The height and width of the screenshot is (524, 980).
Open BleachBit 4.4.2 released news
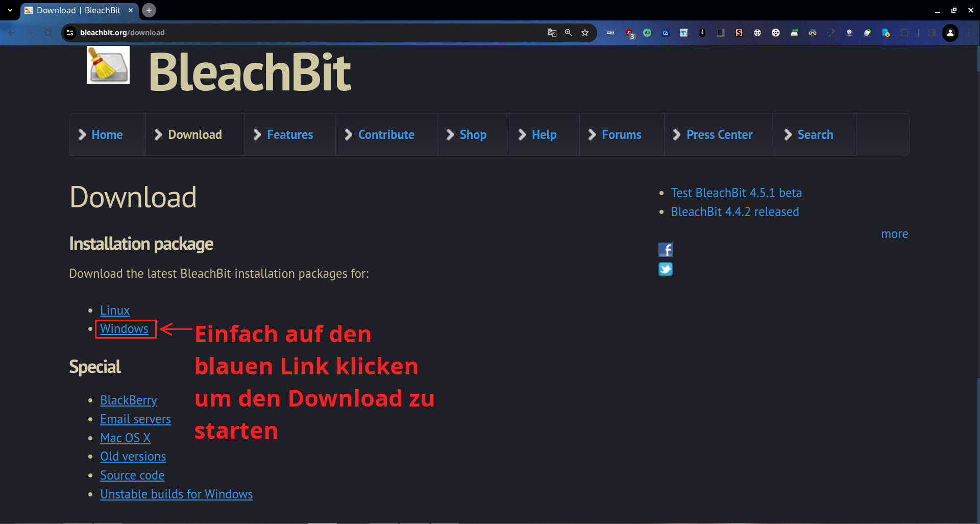[734, 212]
